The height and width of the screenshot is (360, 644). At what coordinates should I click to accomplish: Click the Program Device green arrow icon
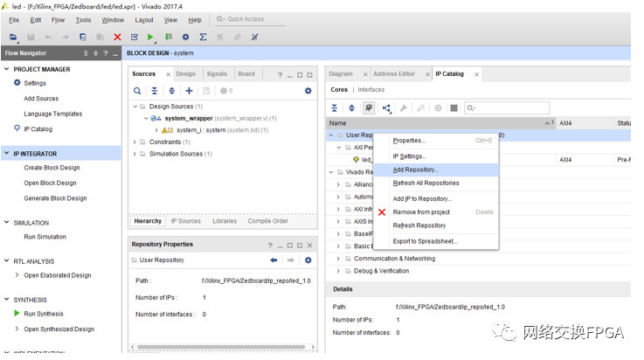169,37
